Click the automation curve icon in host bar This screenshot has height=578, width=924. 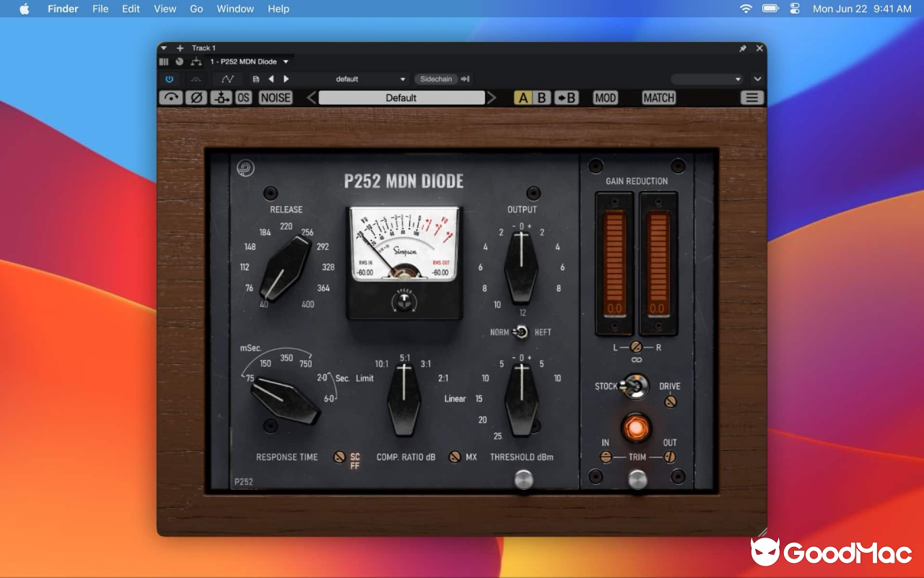click(x=227, y=79)
